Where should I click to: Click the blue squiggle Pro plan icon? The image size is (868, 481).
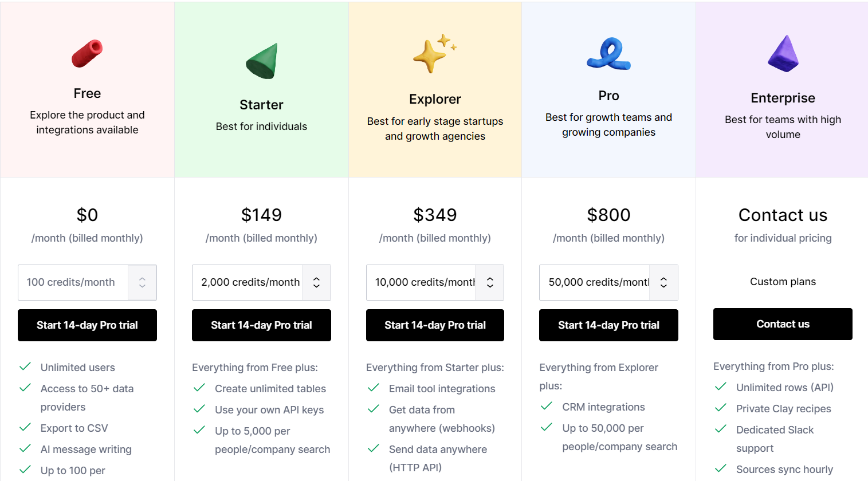608,54
